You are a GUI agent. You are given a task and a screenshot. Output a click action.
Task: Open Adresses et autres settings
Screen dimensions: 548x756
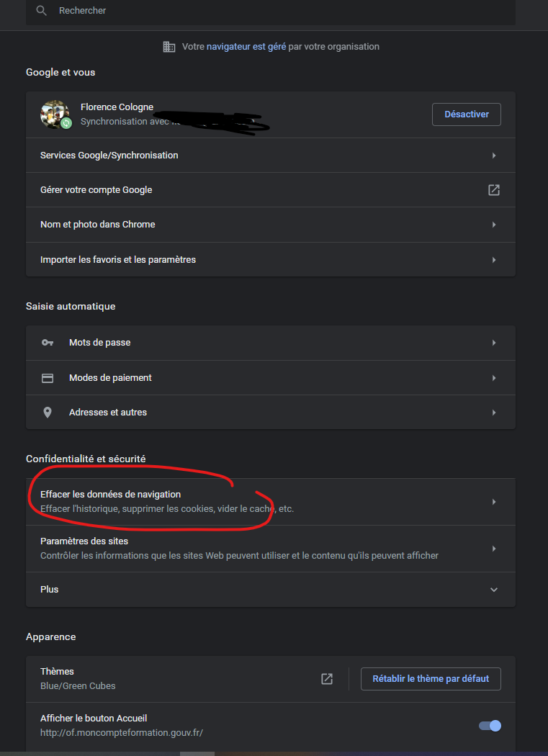pos(271,413)
